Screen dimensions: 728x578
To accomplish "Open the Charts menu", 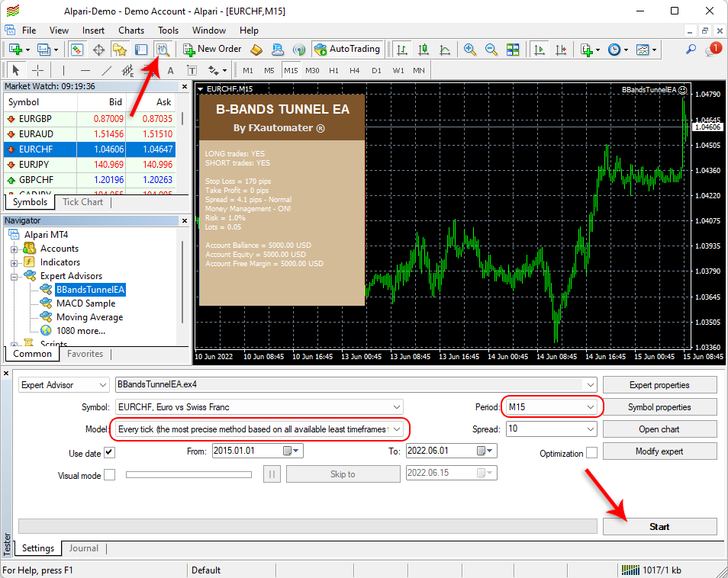I will (131, 31).
